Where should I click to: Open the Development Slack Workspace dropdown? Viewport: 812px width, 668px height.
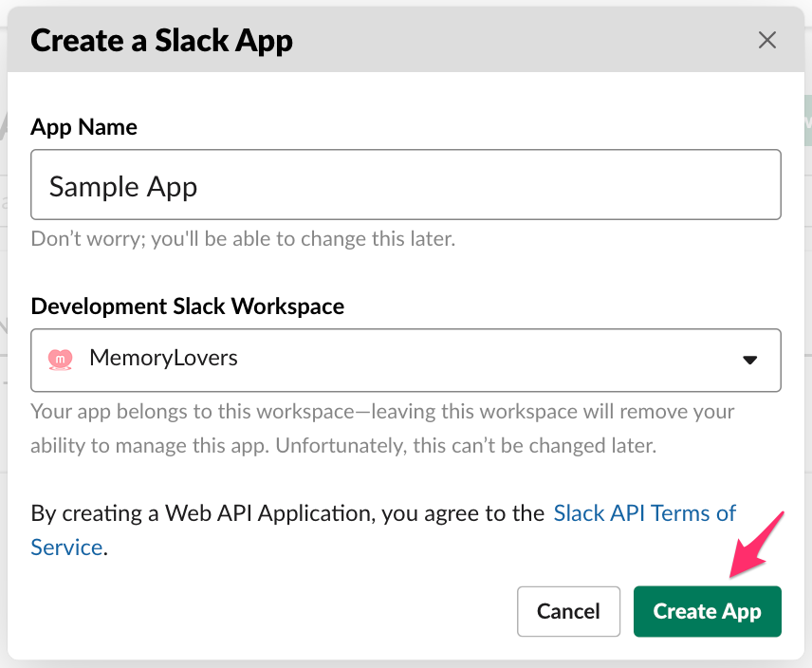tap(405, 361)
